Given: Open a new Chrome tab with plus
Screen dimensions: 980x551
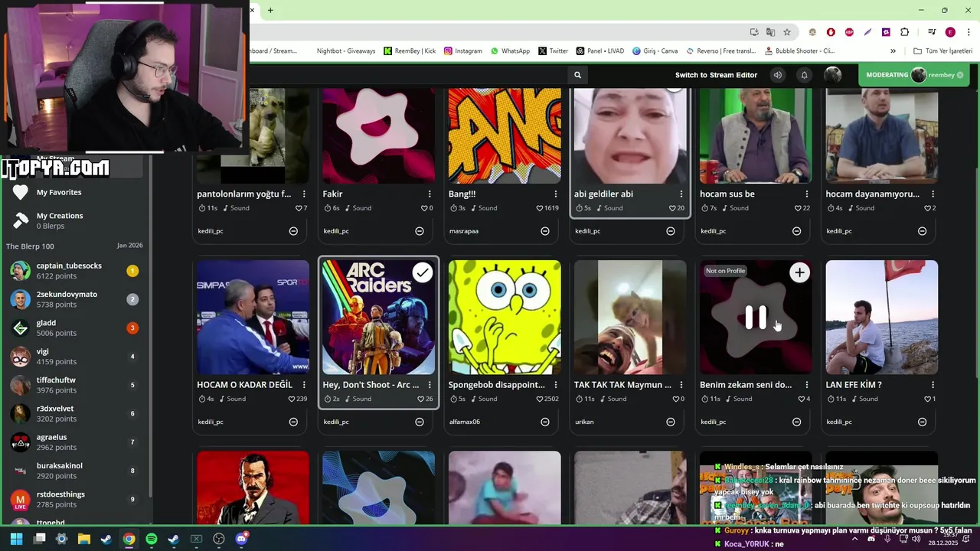Looking at the screenshot, I should pos(270,10).
